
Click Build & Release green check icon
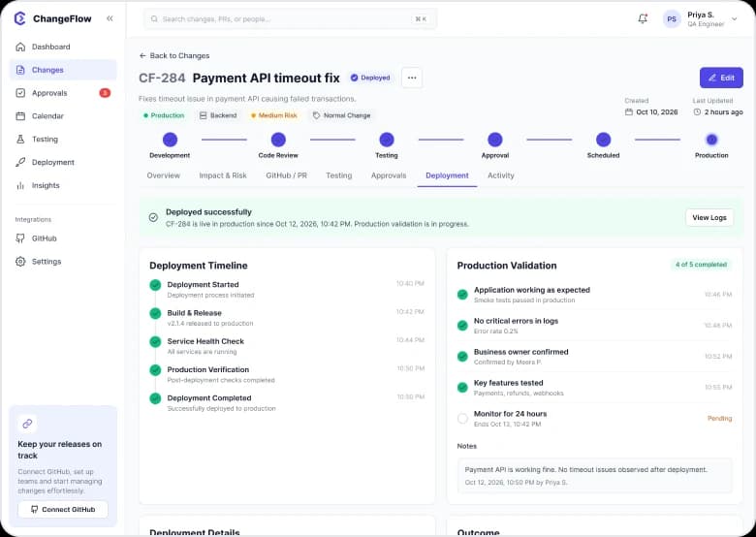155,313
